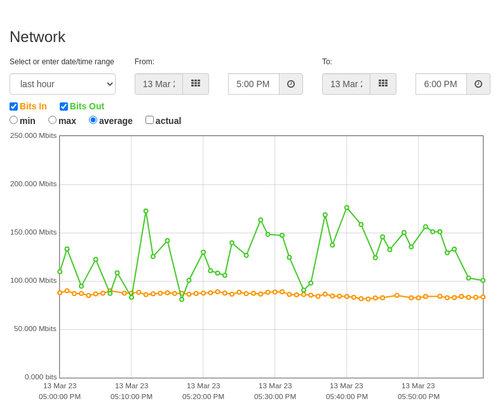The image size is (500, 403).
Task: Open the To date calendar picker icon
Action: 383,84
